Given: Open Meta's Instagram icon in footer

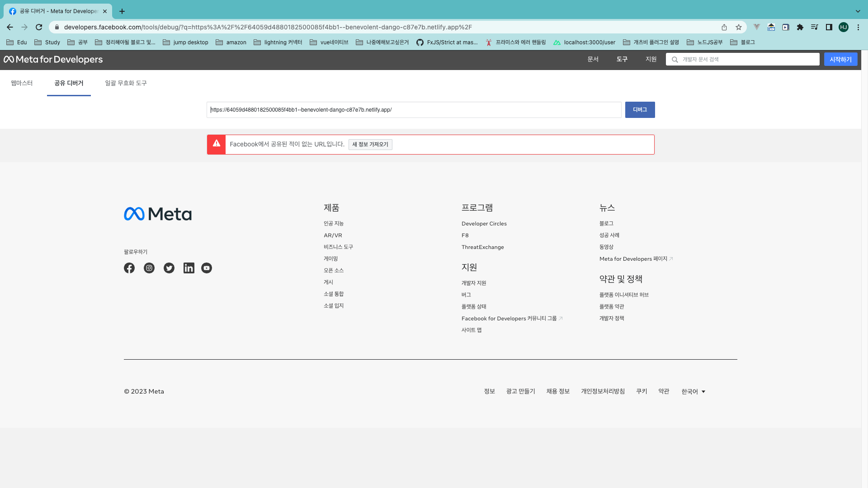Looking at the screenshot, I should 149,268.
